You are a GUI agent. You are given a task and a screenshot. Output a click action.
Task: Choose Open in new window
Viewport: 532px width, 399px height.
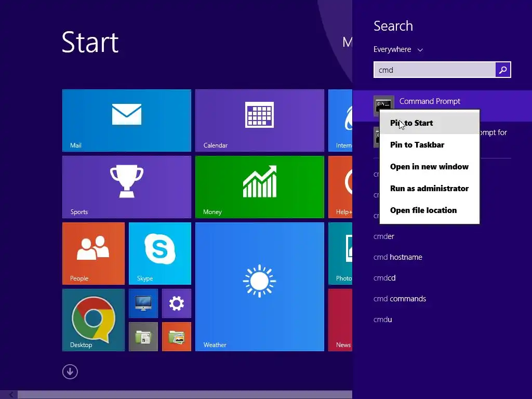[x=430, y=167]
